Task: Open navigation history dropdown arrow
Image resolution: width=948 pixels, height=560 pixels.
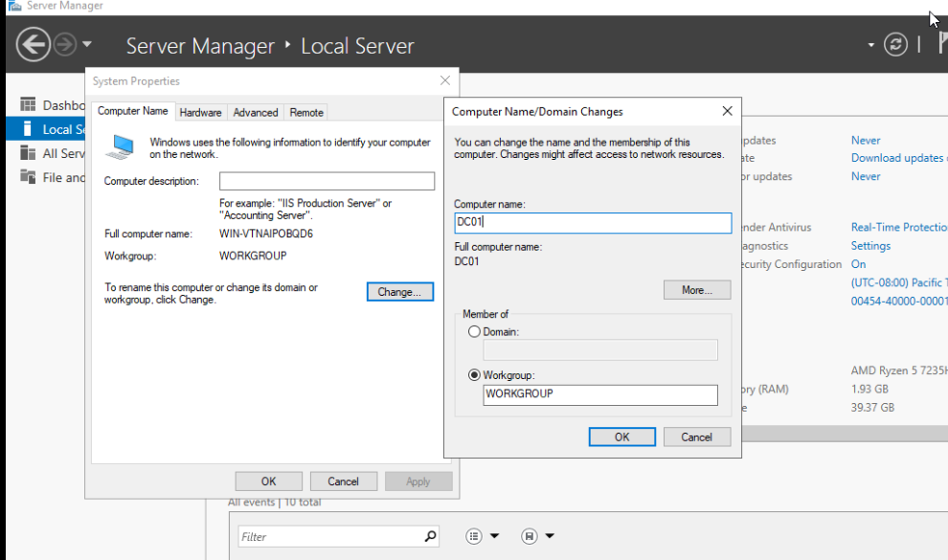Action: (x=87, y=45)
